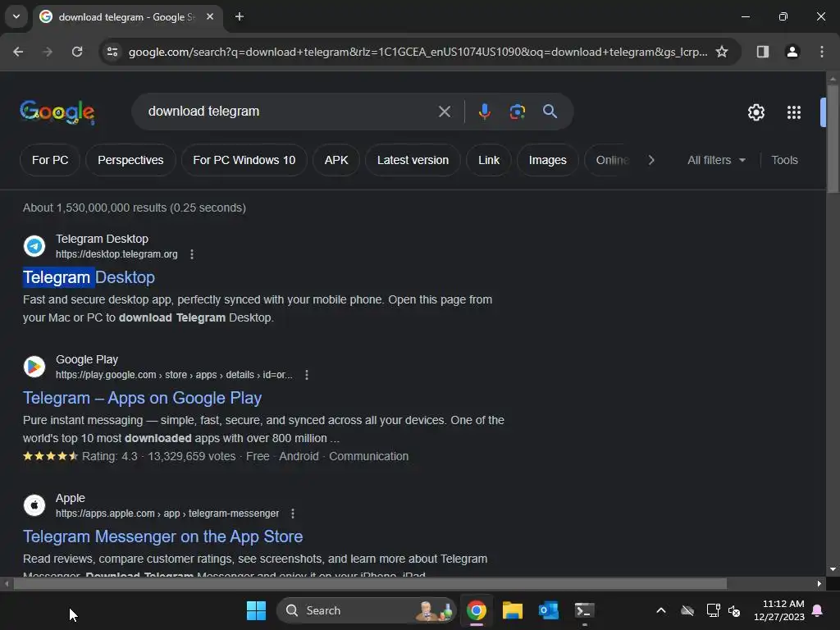Open File Explorer from taskbar
This screenshot has height=630, width=840.
tap(512, 610)
